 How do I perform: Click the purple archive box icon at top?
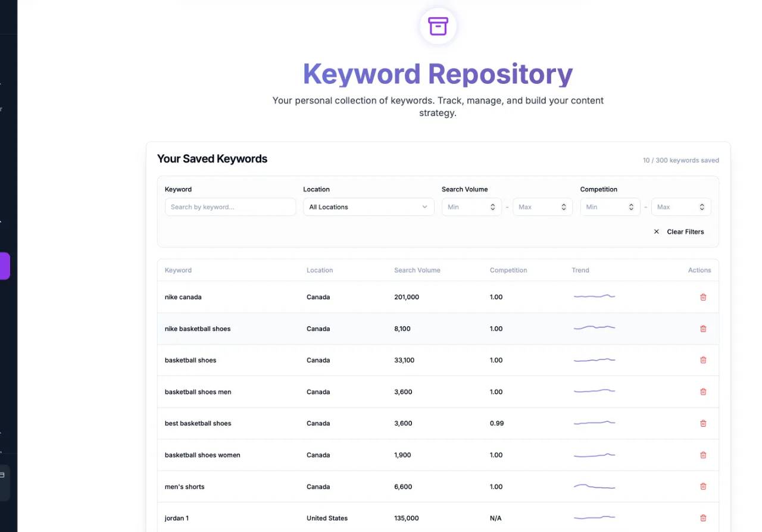pos(438,26)
